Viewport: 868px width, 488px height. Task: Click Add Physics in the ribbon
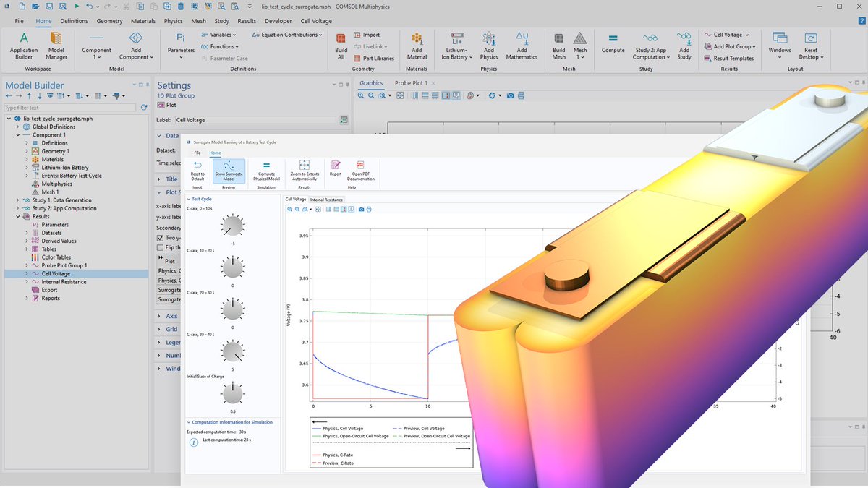pos(489,46)
